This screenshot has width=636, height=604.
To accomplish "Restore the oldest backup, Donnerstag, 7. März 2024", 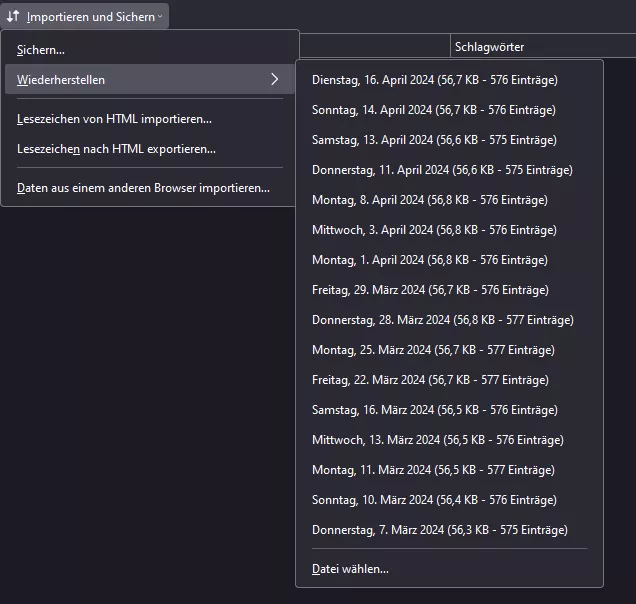I will 439,530.
